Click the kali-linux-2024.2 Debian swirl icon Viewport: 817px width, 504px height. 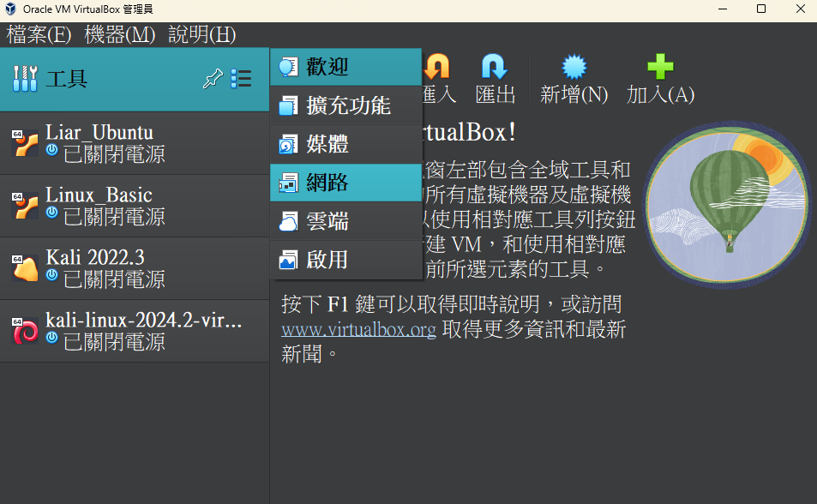click(25, 331)
